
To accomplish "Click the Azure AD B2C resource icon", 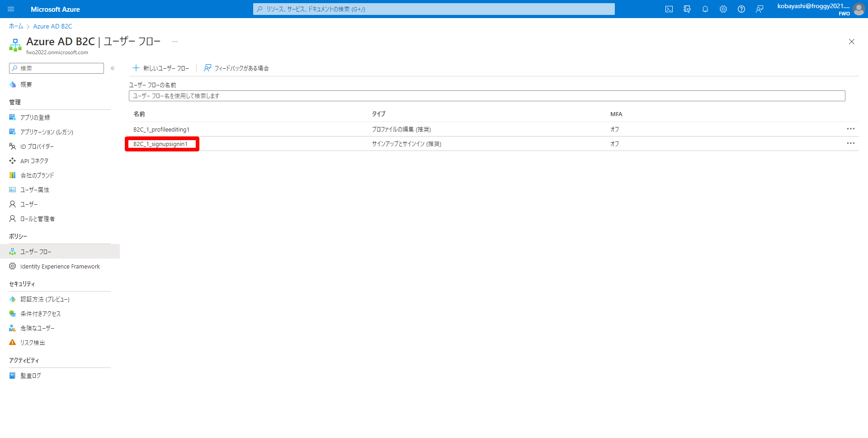I will [15, 45].
